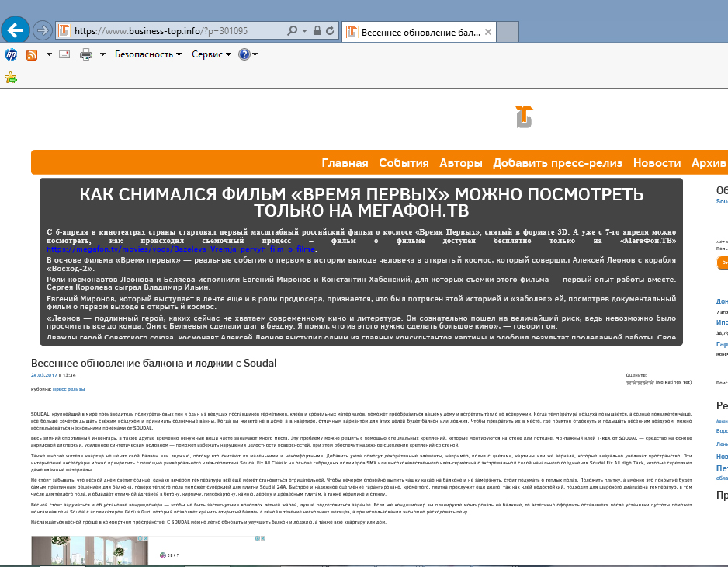Click the article paragraph starting 'SOUDAL, крупнейший'

click(361, 421)
